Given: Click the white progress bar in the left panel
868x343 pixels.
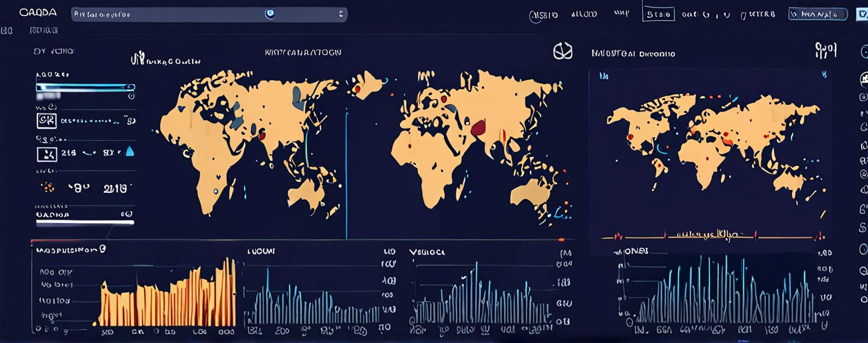Looking at the screenshot, I should tap(85, 222).
